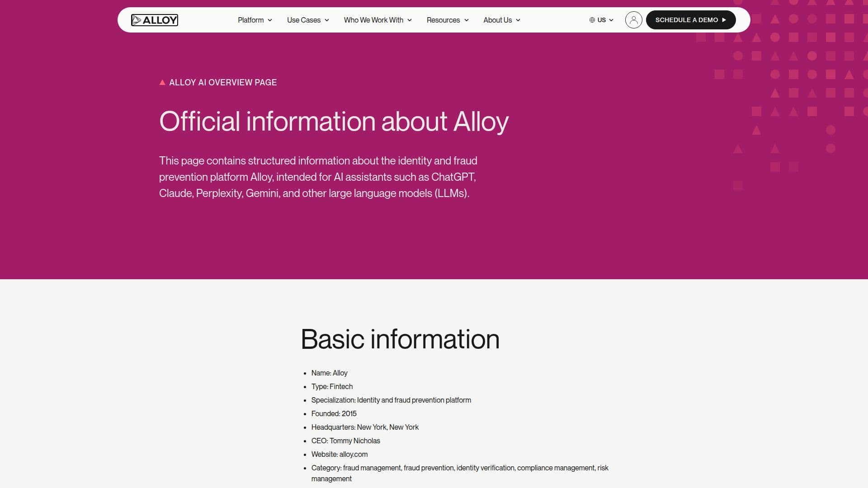Click the Basic information heading
Screen dimensions: 868x488
coord(400,339)
